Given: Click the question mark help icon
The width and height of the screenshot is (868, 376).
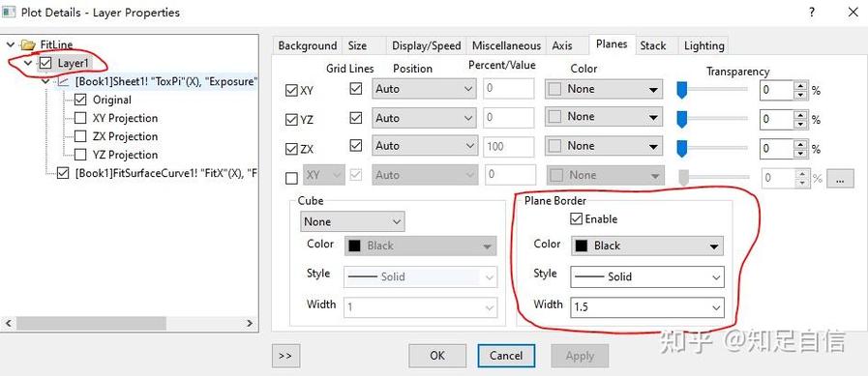Looking at the screenshot, I should pos(811,13).
